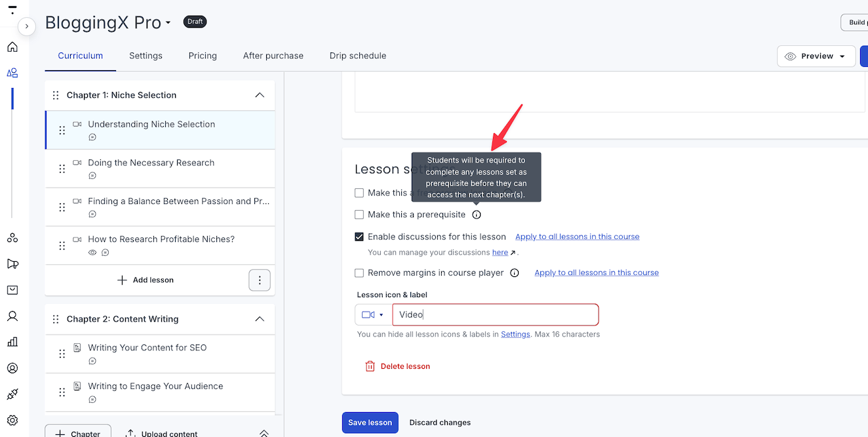Viewport: 868px width, 437px height.
Task: Open the settings gear in left sidebar
Action: coord(12,421)
